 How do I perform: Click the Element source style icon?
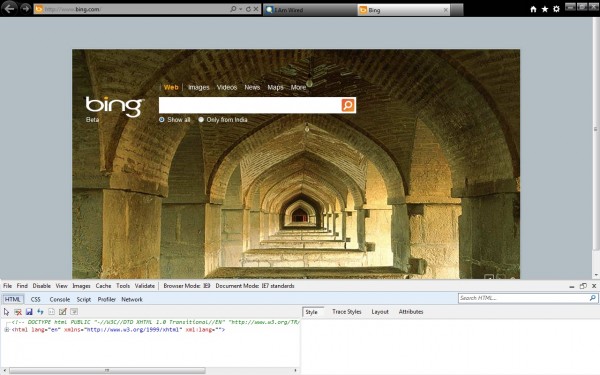pyautogui.click(x=51, y=312)
